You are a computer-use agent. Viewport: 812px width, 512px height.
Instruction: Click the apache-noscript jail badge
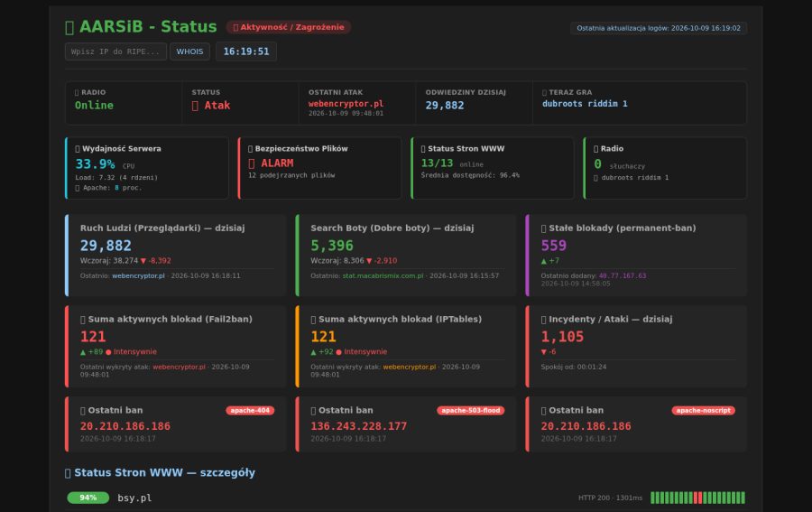(703, 411)
